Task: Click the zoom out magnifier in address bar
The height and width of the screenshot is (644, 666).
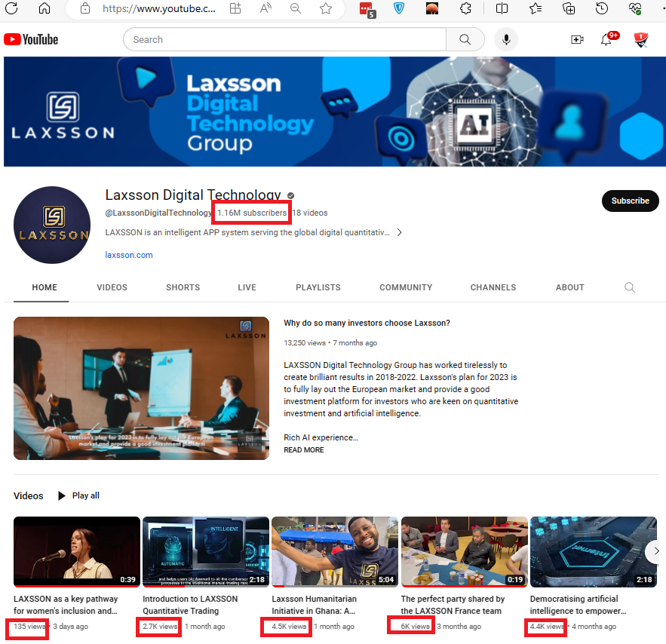Action: pyautogui.click(x=295, y=8)
